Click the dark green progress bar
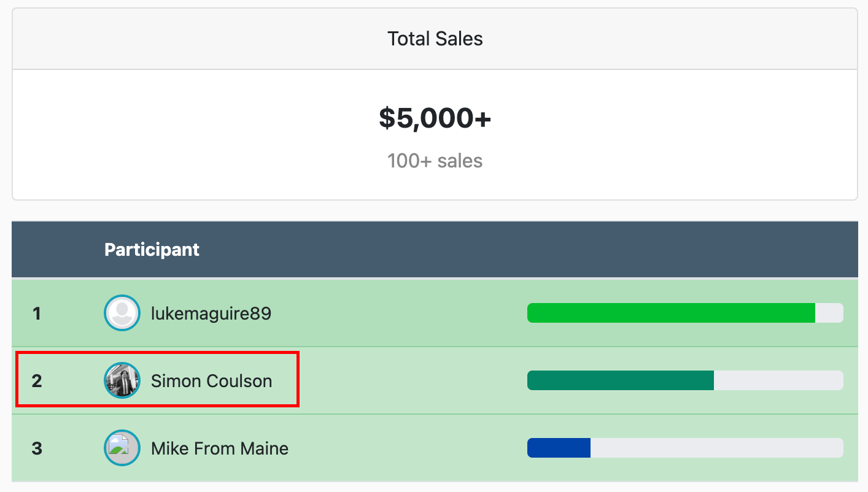The height and width of the screenshot is (492, 868). click(x=621, y=380)
